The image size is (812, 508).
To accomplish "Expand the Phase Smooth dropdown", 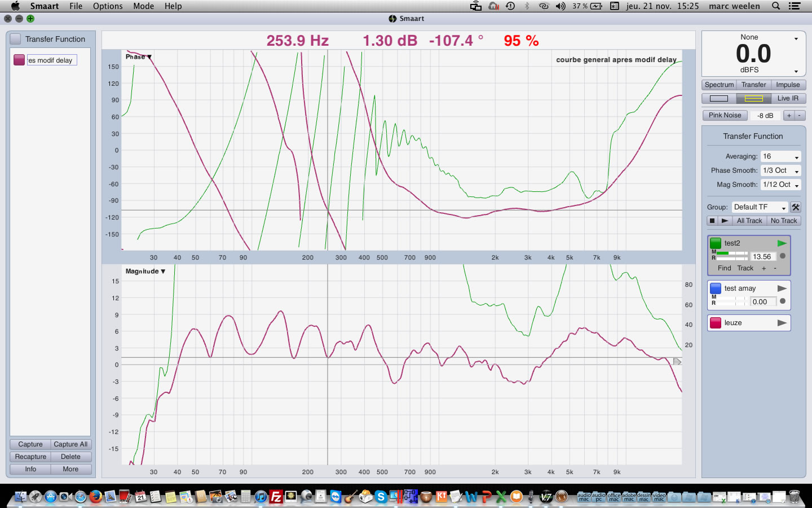I will tap(780, 170).
